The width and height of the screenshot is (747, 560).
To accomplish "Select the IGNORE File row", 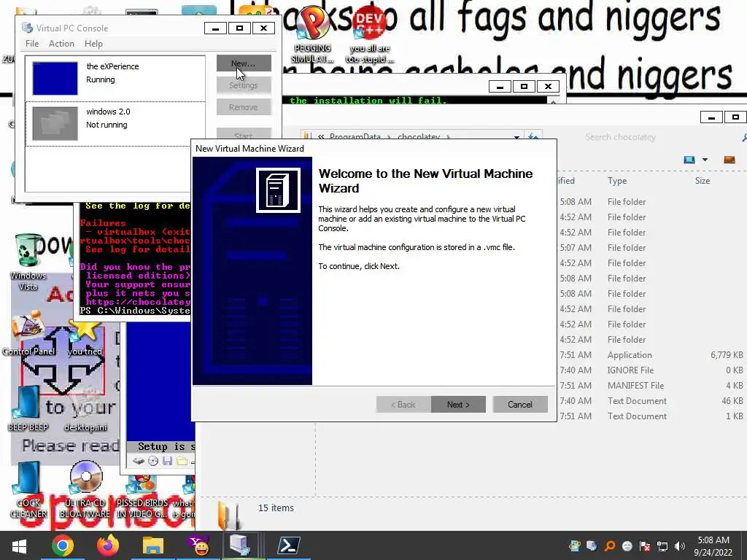I will (x=653, y=370).
